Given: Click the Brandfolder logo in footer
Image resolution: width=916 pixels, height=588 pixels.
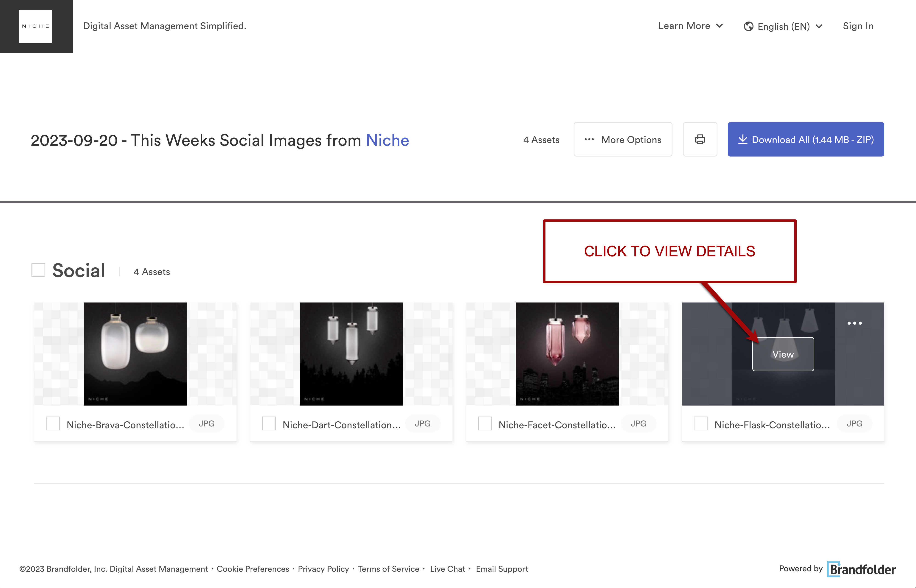Looking at the screenshot, I should 861,569.
